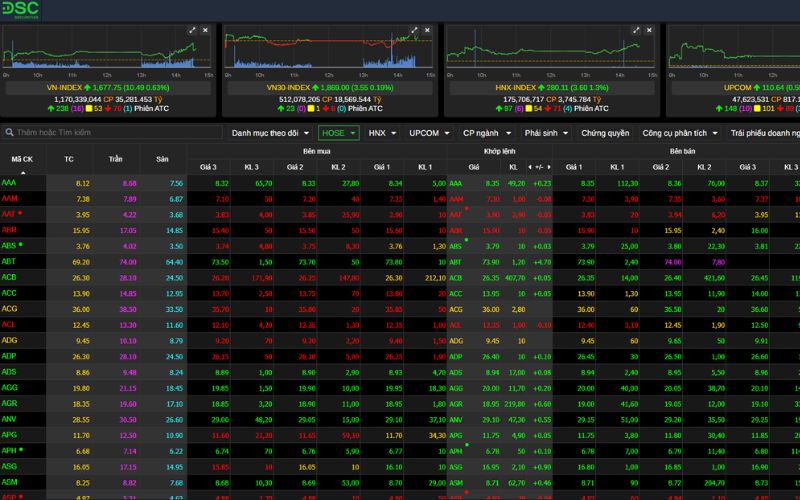800x500 pixels.
Task: Focus the Thêm hoặc Tìm kiếm search field
Action: click(x=112, y=132)
